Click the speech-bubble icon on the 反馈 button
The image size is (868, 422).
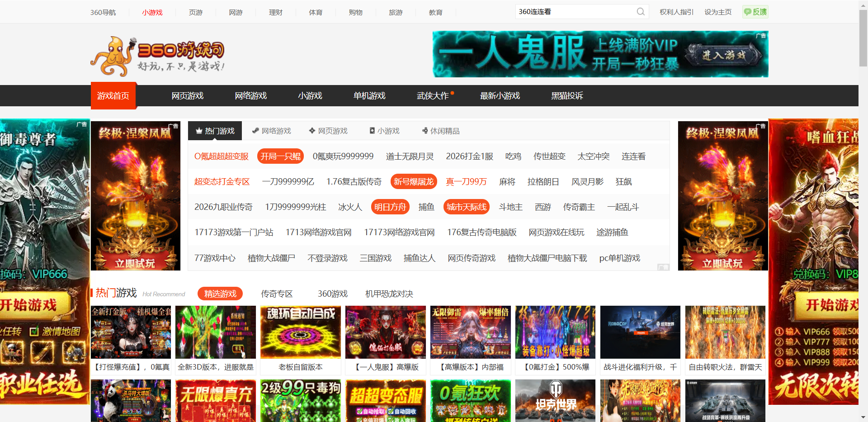click(748, 12)
